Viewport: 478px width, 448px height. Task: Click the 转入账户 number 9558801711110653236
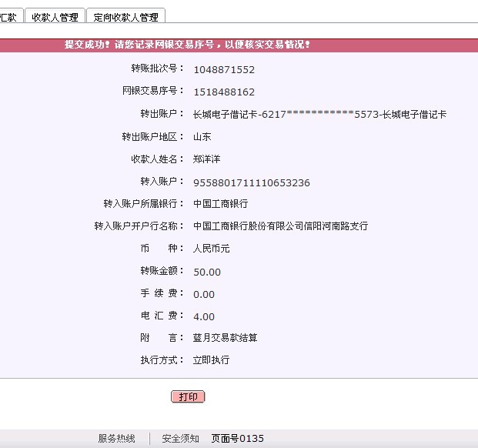[252, 183]
